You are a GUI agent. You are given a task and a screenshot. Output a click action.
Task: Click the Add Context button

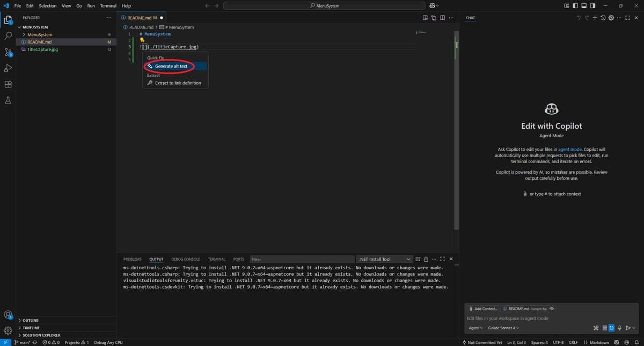[x=483, y=309]
